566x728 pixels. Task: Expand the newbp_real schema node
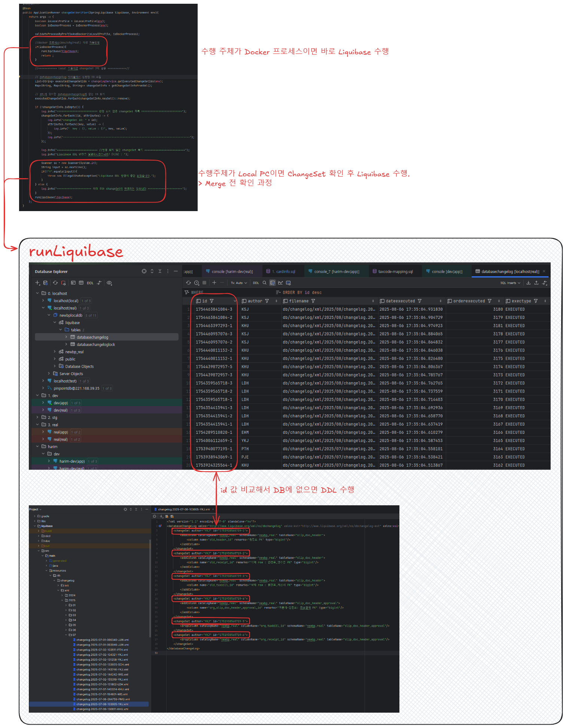pos(55,352)
